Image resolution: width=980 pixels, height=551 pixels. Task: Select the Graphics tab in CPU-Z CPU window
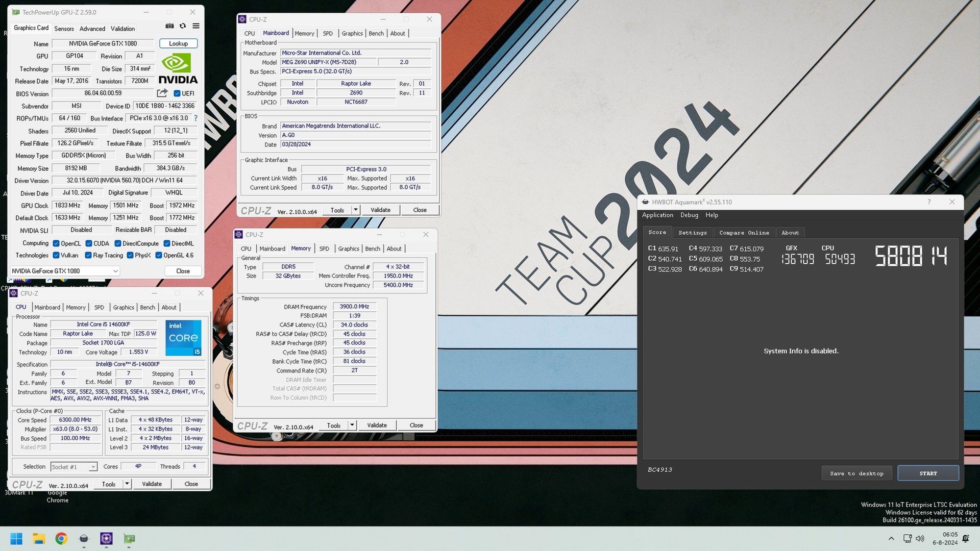click(124, 307)
